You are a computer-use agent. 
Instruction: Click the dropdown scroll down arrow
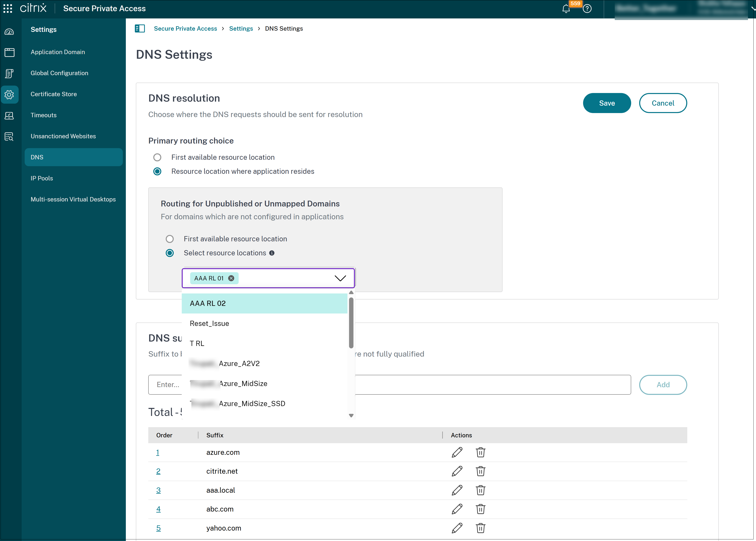click(351, 415)
